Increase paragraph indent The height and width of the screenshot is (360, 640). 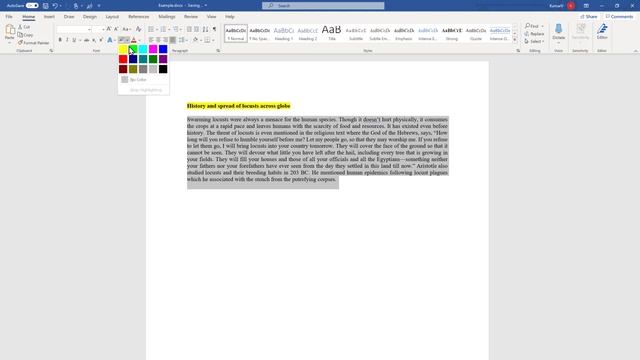(x=197, y=29)
